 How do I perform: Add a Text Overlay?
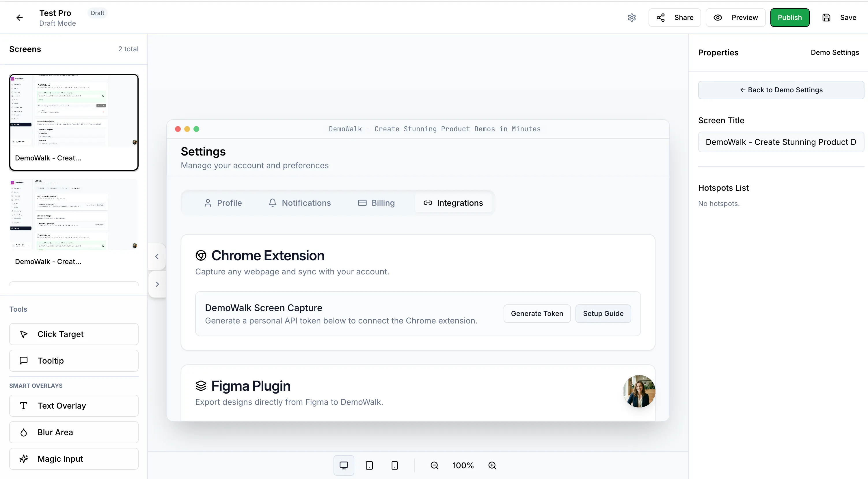point(74,406)
